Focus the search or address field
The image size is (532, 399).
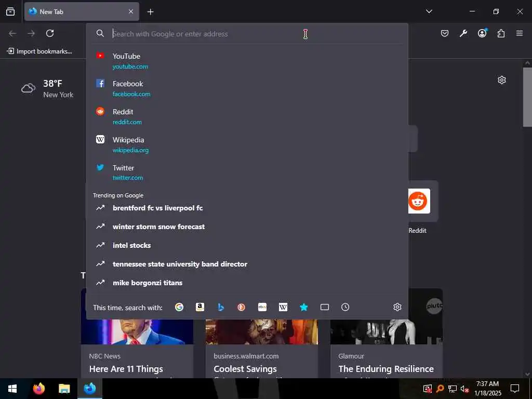pos(248,34)
